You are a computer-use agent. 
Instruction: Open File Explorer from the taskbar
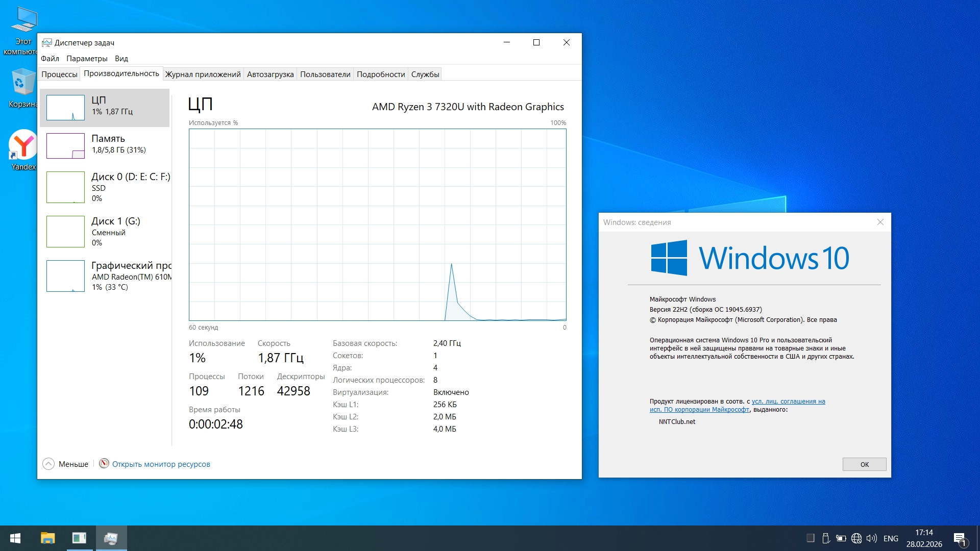pos(47,538)
